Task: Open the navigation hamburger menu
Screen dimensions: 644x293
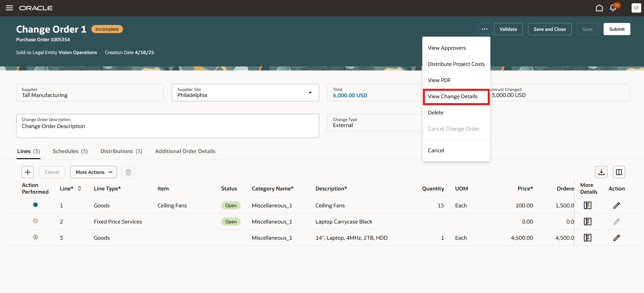Action: (x=9, y=8)
